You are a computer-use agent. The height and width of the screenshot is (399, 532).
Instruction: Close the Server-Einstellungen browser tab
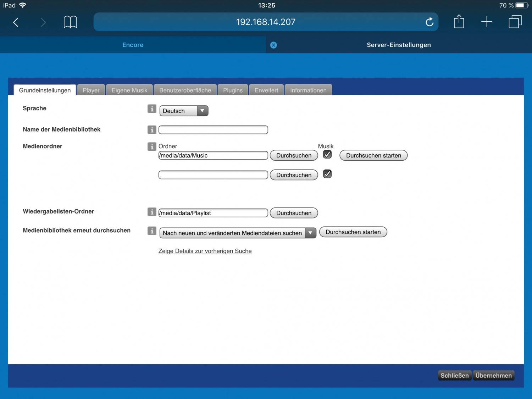[273, 45]
